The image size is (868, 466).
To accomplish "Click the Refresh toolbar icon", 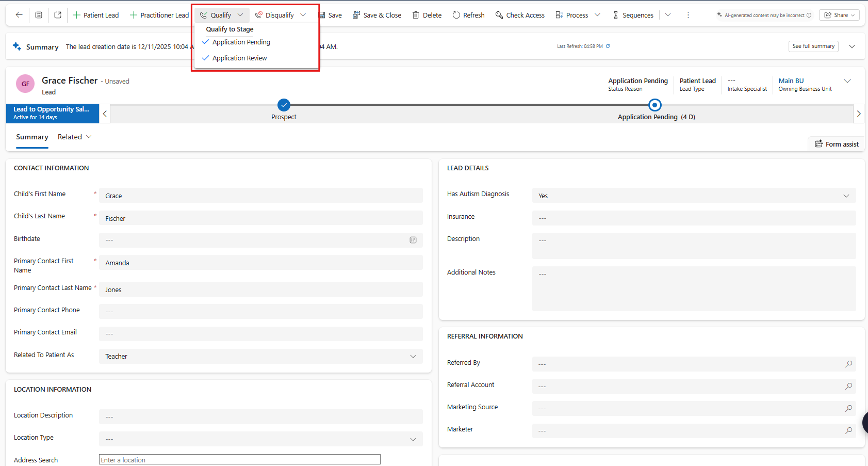I will point(456,15).
